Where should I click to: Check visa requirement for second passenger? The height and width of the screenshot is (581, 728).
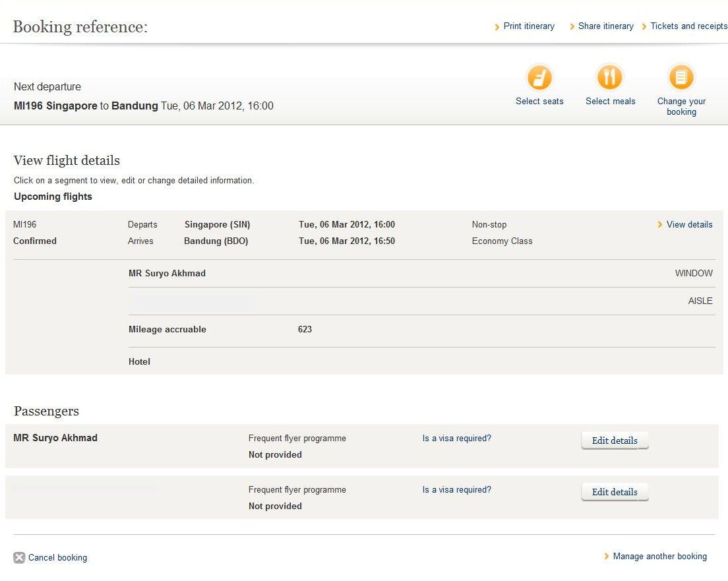click(456, 490)
